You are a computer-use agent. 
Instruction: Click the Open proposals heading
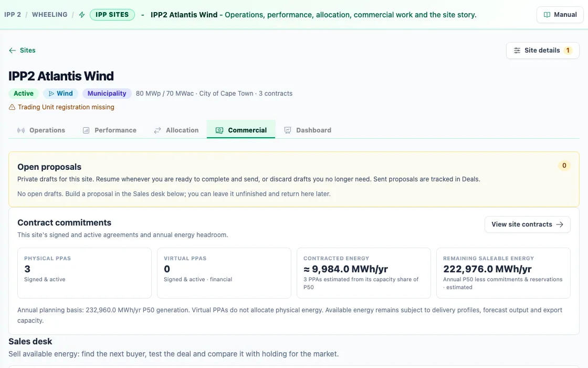click(x=49, y=167)
